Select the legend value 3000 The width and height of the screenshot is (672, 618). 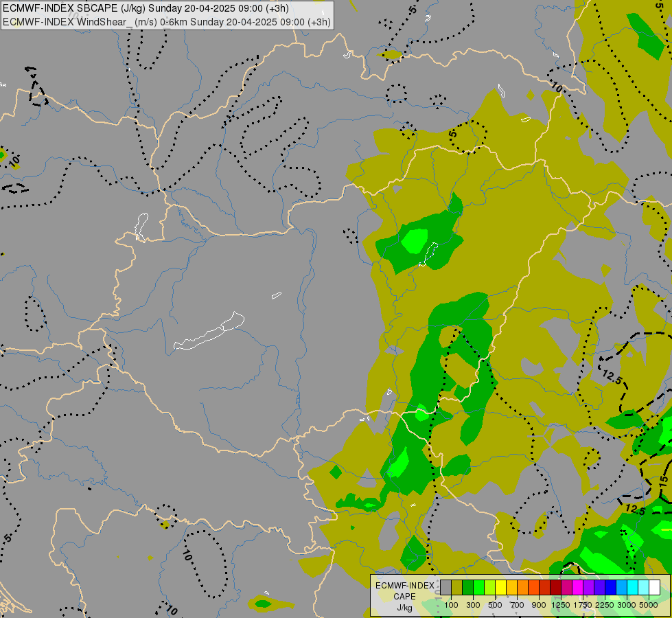pos(627,605)
